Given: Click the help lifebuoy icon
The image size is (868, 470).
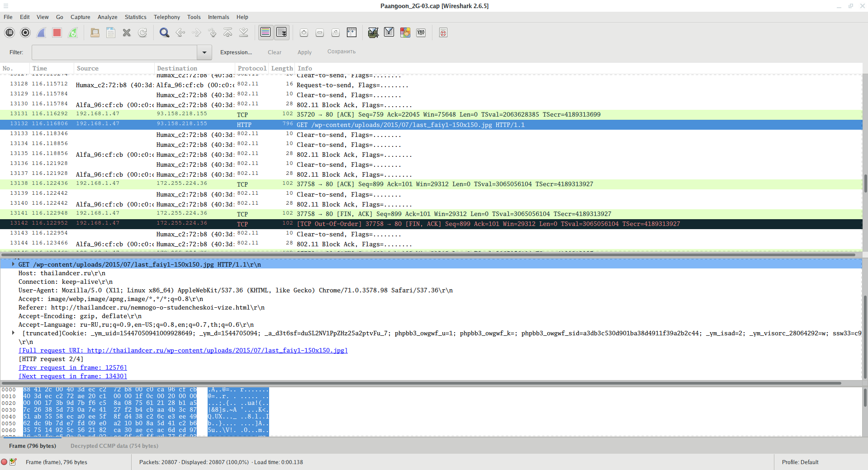Looking at the screenshot, I should 443,33.
